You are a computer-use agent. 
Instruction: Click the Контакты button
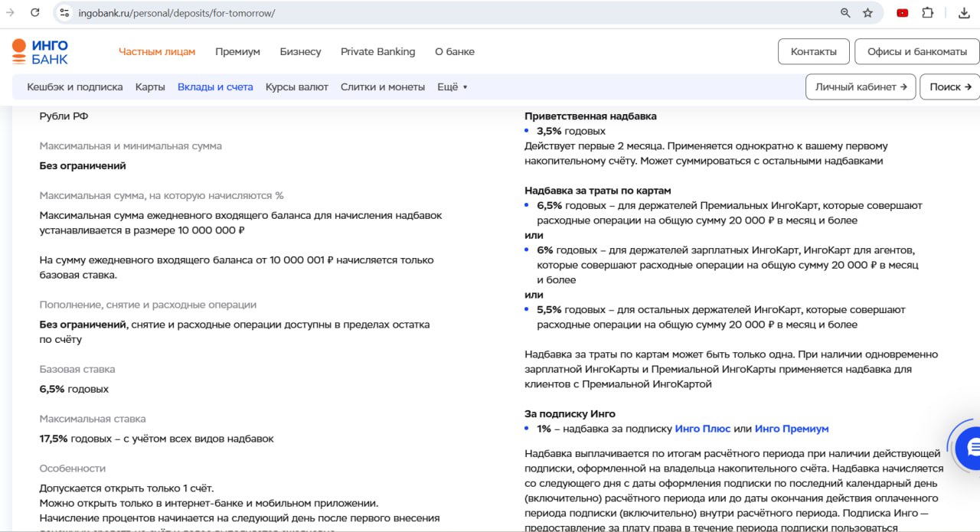[x=814, y=51]
